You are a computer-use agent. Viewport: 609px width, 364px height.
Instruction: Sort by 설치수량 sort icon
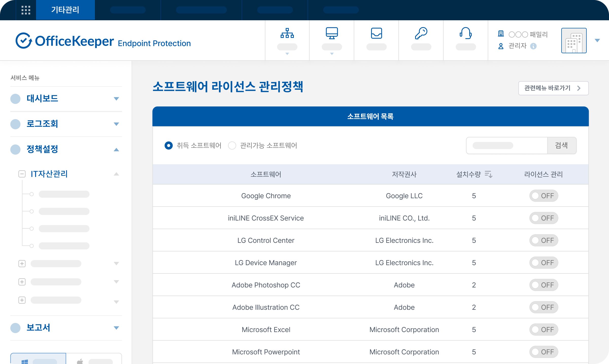488,174
